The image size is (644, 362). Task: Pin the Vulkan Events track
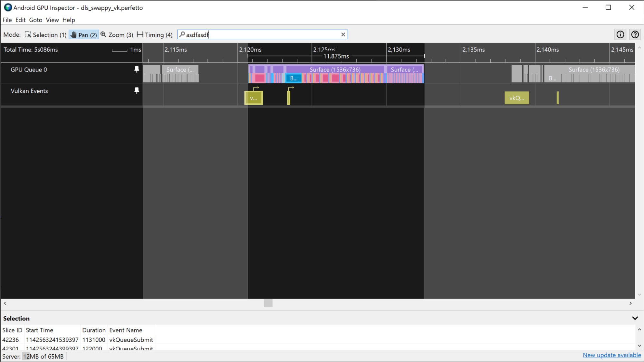pyautogui.click(x=137, y=91)
